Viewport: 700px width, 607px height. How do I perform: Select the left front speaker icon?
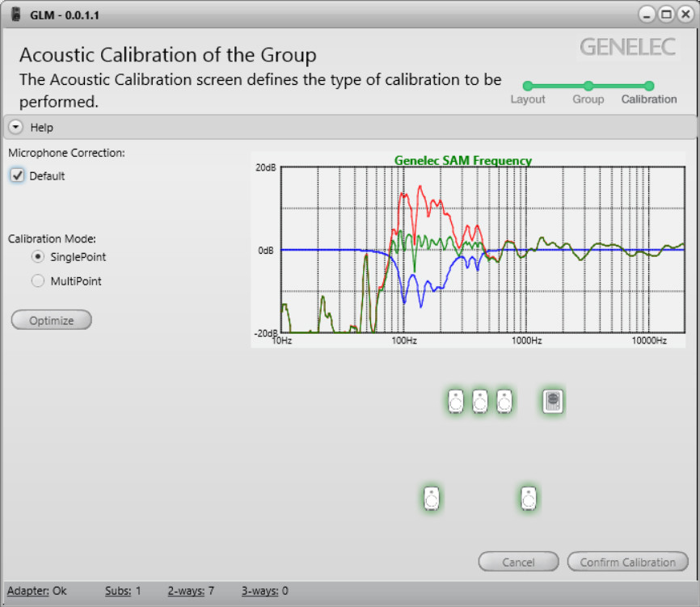click(x=455, y=402)
